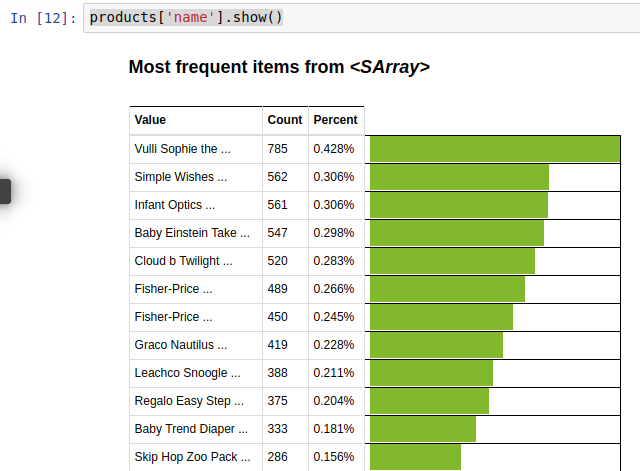640x471 pixels.
Task: Select the Infant Optics ... entry
Action: 175,205
